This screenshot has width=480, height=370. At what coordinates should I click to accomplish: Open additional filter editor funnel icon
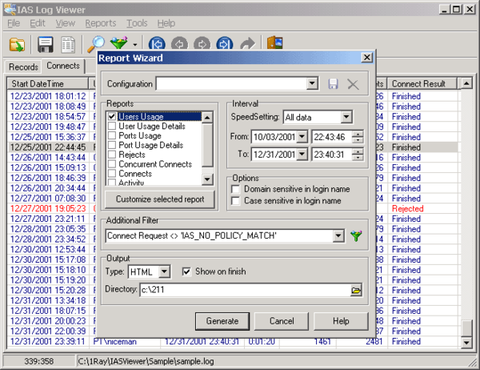pyautogui.click(x=356, y=236)
